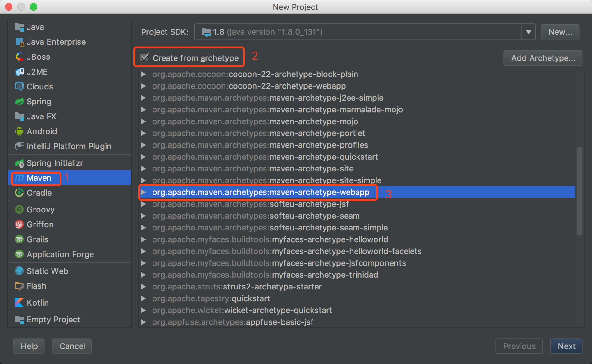The image size is (592, 364).
Task: Click the Kotlin K icon
Action: point(19,303)
